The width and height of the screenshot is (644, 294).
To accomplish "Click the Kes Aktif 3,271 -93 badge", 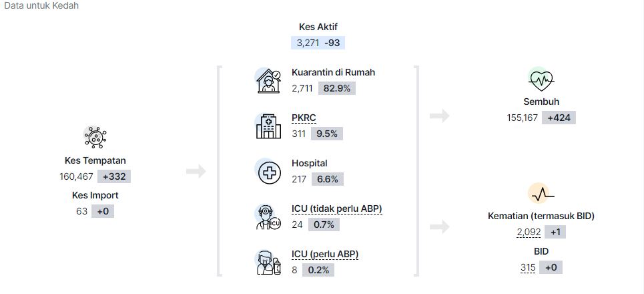I will pos(318,43).
